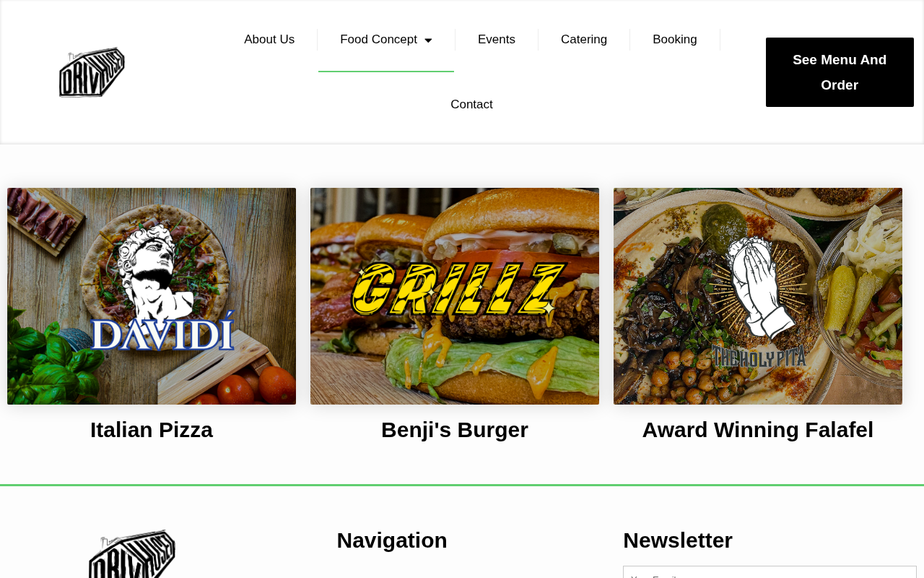Click the Drivhuset logo in header
This screenshot has width=924, height=578.
(92, 72)
